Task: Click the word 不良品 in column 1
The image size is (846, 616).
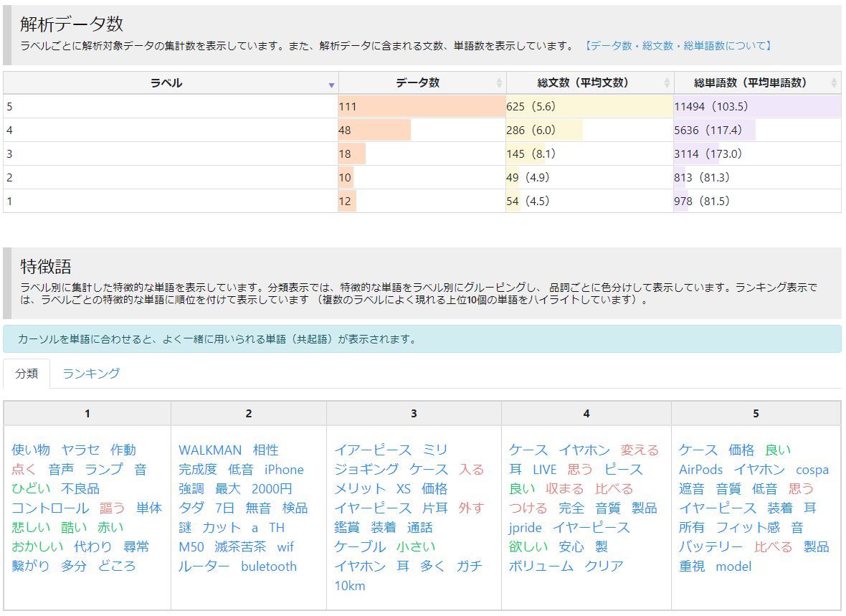Action: click(80, 489)
